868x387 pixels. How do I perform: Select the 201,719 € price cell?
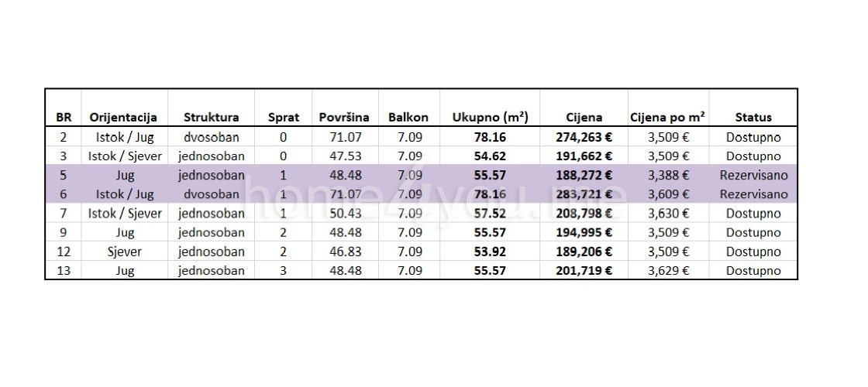584,270
